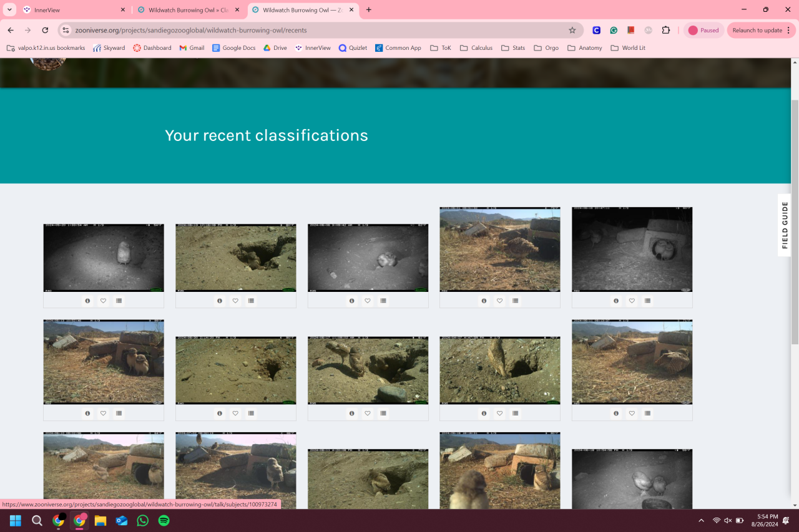The width and height of the screenshot is (799, 532).
Task: Close the active Wildwatch Burrowing Owl tab
Action: pos(351,10)
